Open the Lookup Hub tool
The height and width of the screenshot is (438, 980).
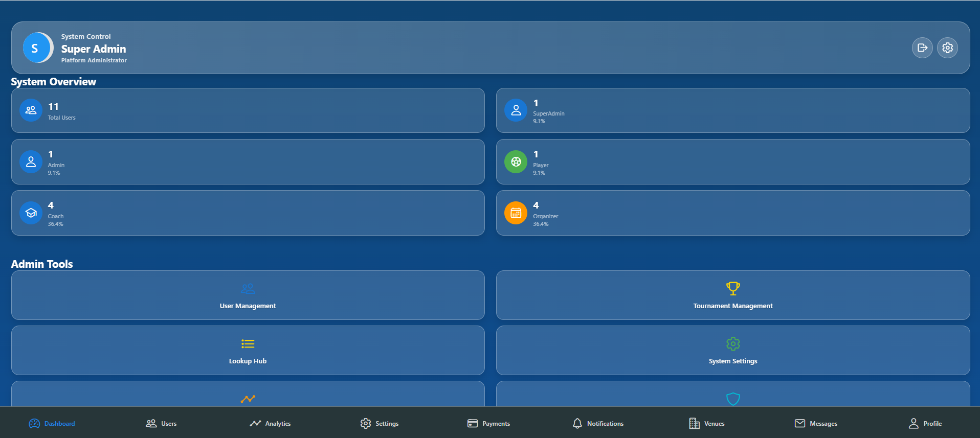[248, 351]
